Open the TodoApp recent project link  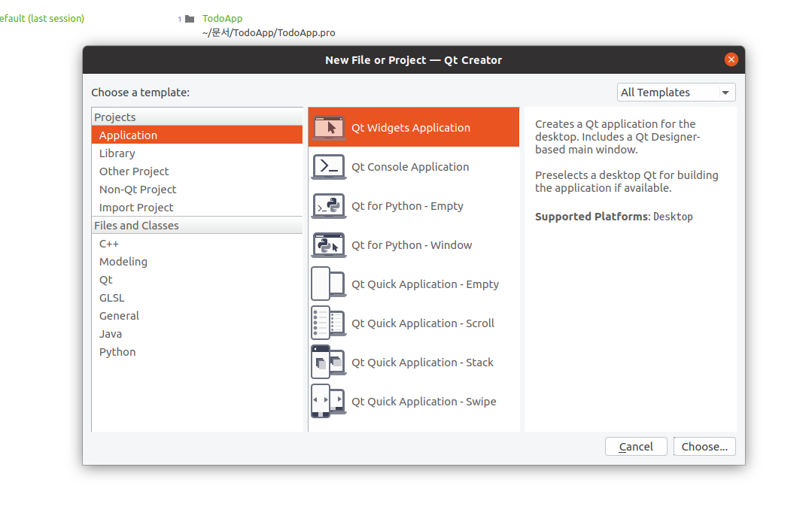[x=222, y=19]
